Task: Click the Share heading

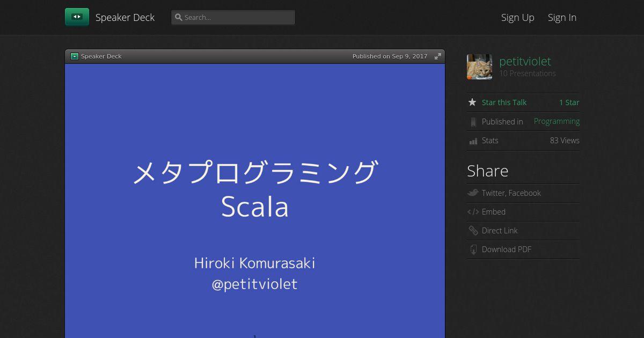Action: coord(487,171)
